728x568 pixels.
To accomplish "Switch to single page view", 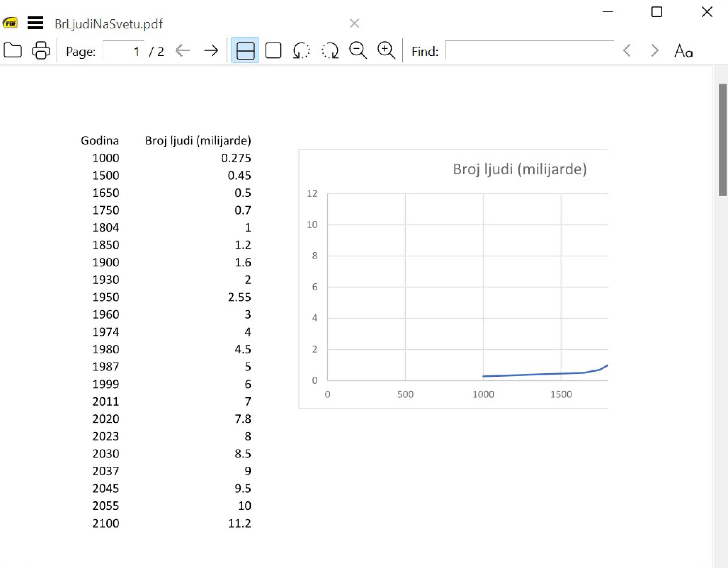I will pos(273,51).
